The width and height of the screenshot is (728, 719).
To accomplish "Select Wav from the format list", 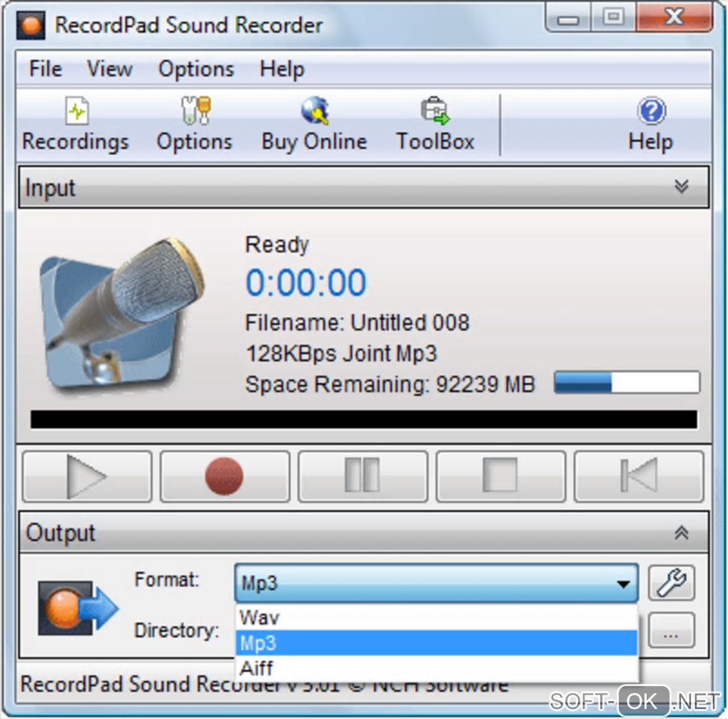I will click(x=436, y=618).
